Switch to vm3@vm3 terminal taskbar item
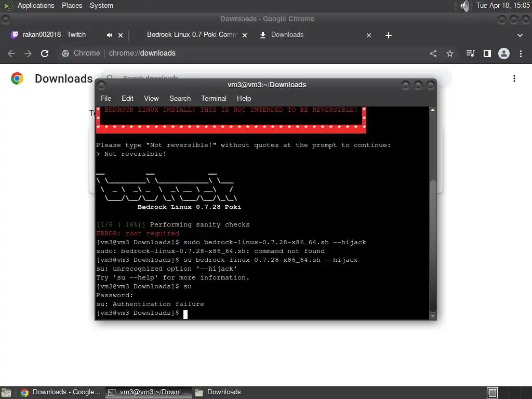532x399 pixels. (x=148, y=393)
